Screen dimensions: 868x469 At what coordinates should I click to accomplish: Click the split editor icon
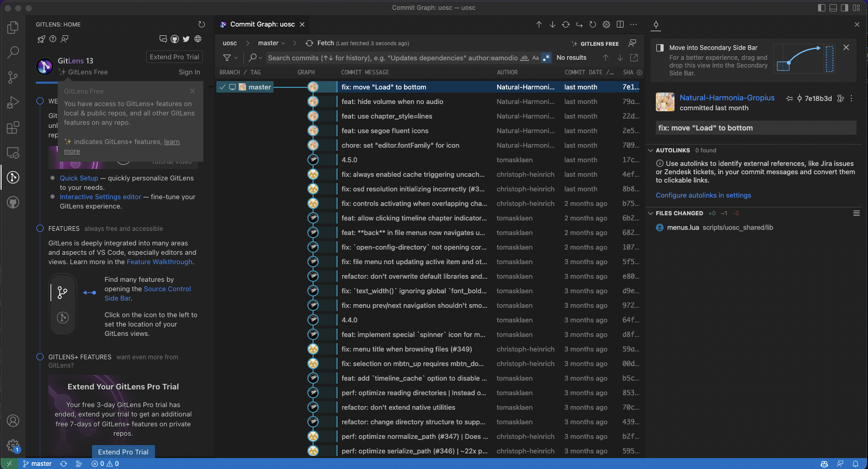[619, 24]
